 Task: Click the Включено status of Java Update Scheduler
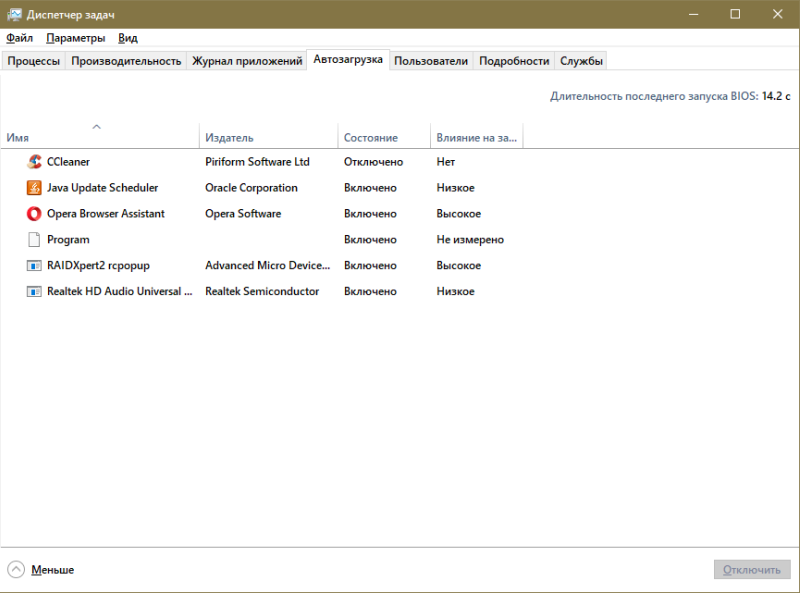coord(370,188)
